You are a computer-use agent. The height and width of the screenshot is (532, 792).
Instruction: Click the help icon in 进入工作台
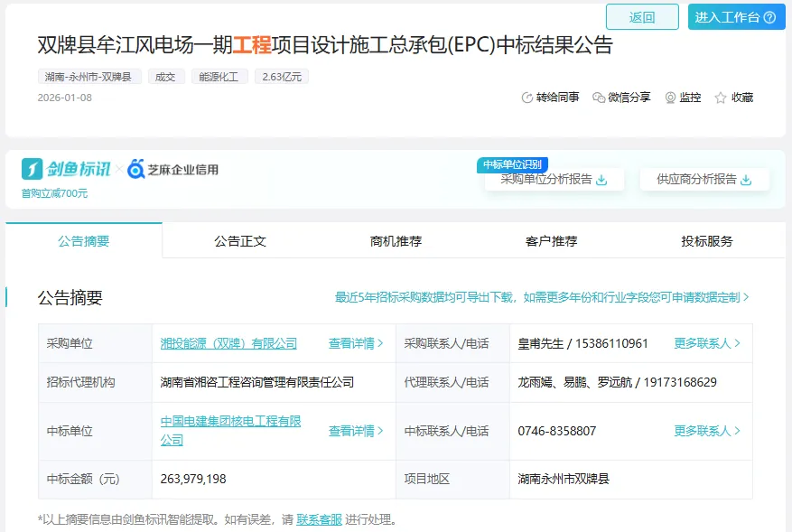(769, 17)
